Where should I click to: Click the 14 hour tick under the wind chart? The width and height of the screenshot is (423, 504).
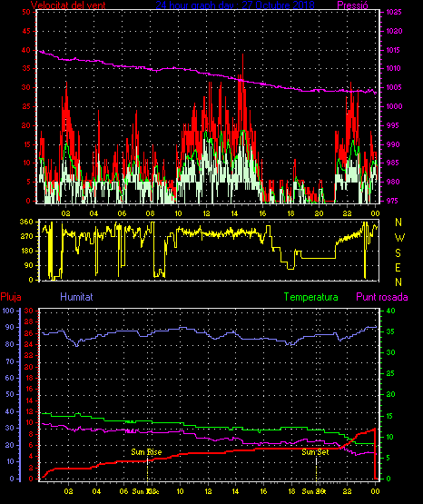235,213
